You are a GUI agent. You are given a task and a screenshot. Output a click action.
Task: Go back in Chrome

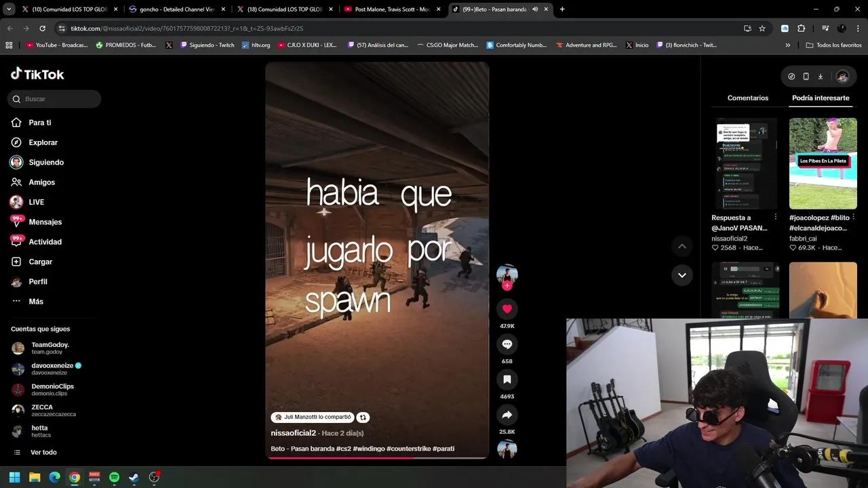click(9, 28)
